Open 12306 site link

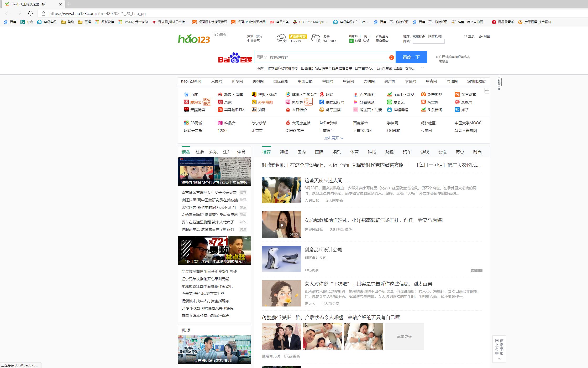(x=223, y=131)
